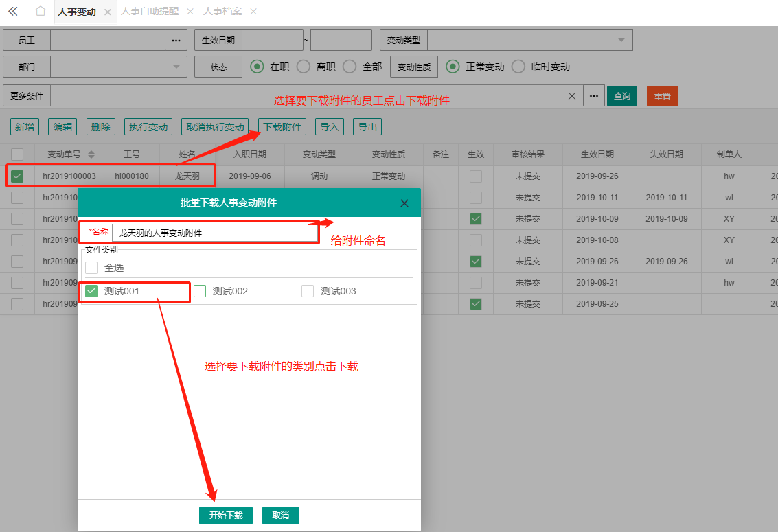This screenshot has height=532, width=778.
Task: Tick the 全选 checkbox in the dialog
Action: 91,268
